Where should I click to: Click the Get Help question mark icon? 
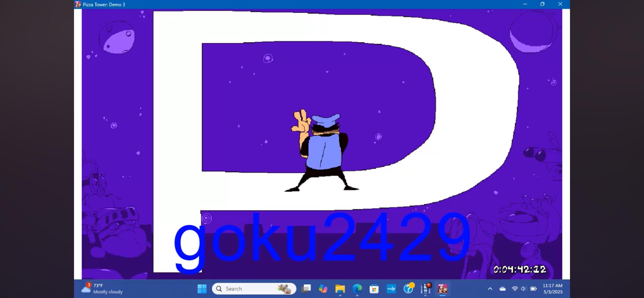(x=408, y=289)
